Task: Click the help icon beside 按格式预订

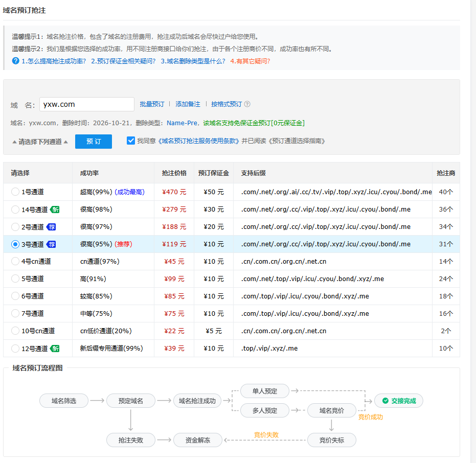Action: (247, 104)
